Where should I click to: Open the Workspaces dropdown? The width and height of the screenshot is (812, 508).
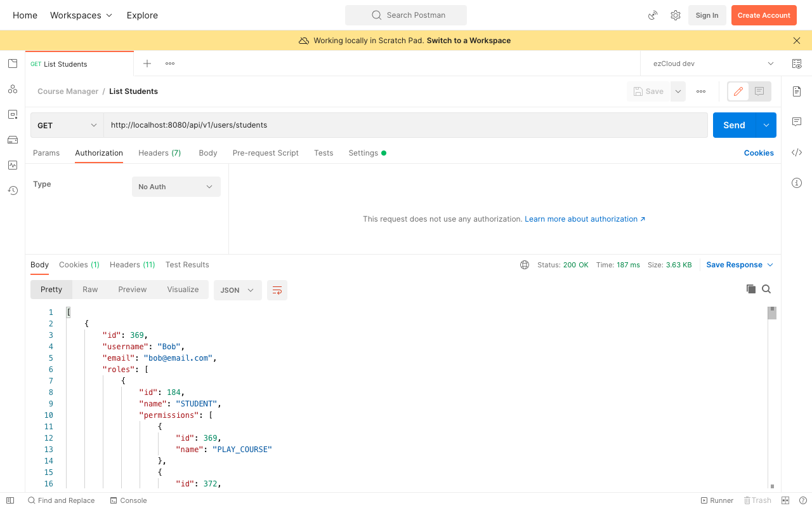click(81, 15)
